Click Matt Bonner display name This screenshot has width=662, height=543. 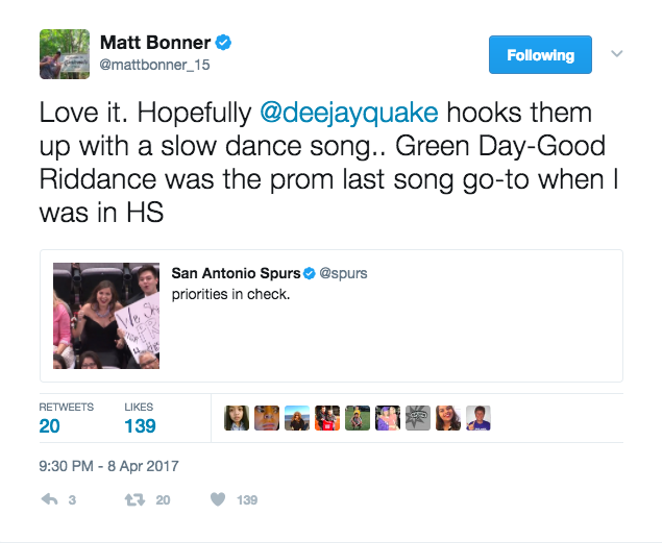point(155,42)
